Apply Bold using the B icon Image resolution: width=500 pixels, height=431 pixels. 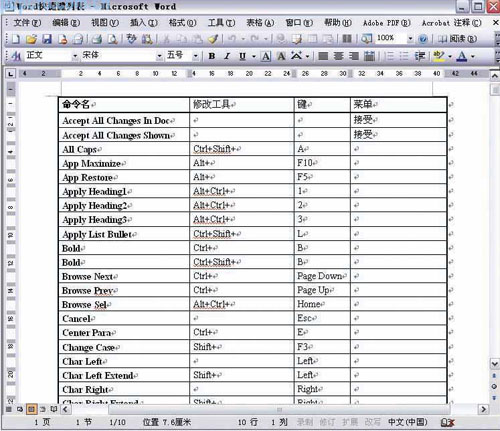pyautogui.click(x=212, y=56)
